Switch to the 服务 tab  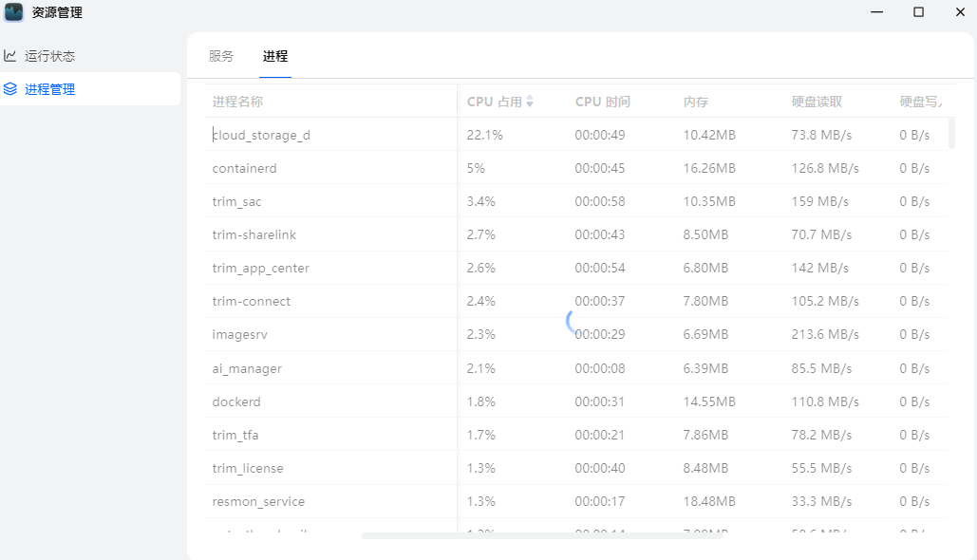click(220, 56)
